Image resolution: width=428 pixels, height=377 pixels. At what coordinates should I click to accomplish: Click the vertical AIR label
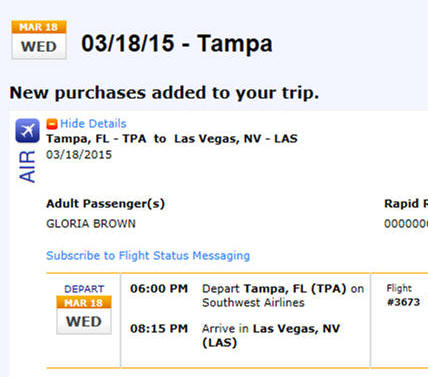coord(27,166)
